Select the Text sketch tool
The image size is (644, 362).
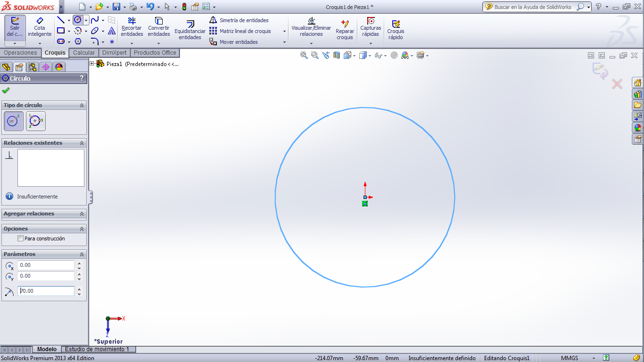(x=112, y=31)
